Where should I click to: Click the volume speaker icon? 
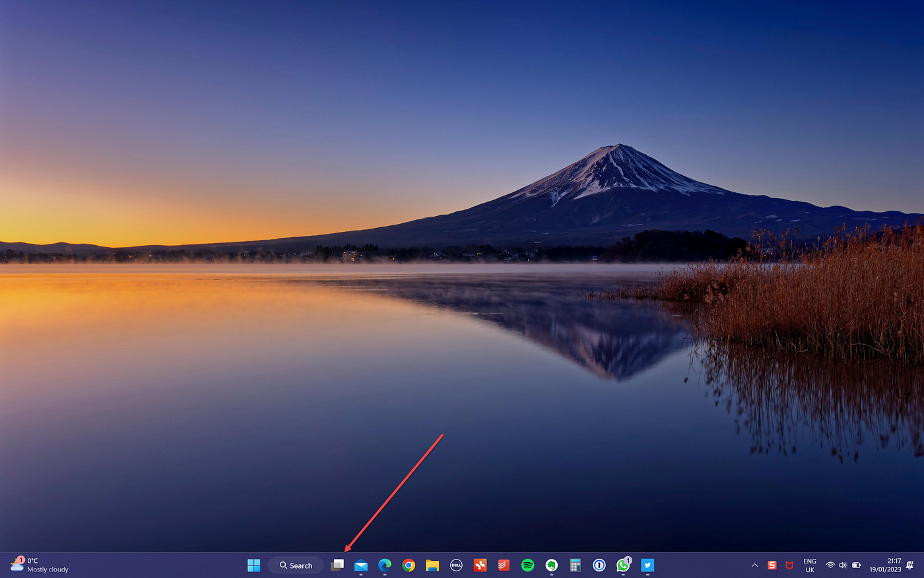point(843,565)
